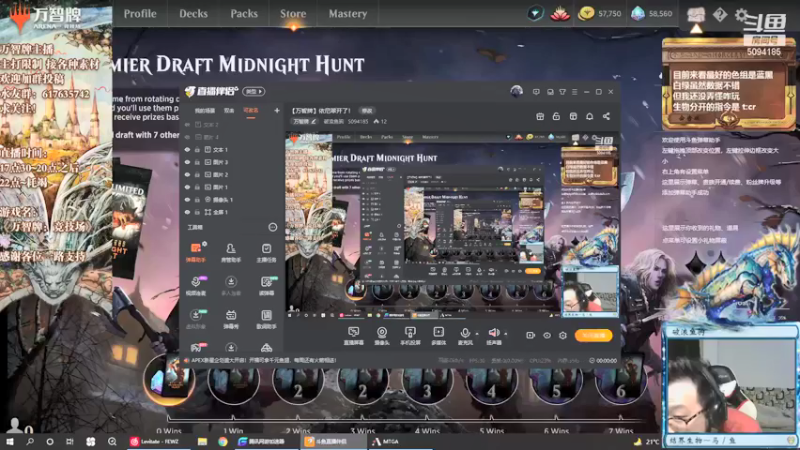
Task: Go to the Mastery tab in Arena
Action: [x=347, y=14]
